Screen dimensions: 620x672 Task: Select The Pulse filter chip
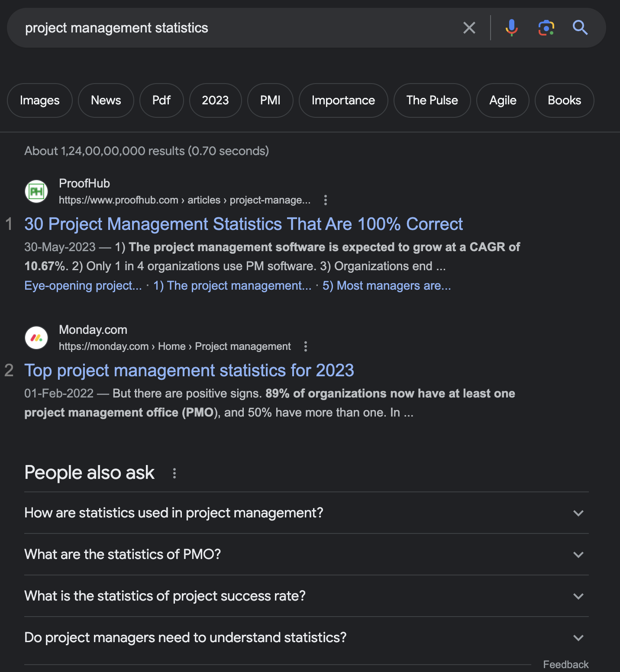(x=432, y=100)
